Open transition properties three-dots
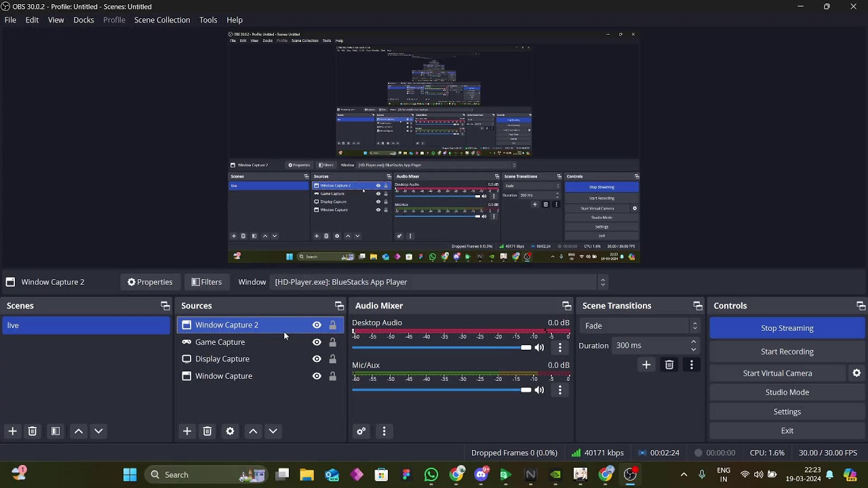868x488 pixels. tap(691, 365)
